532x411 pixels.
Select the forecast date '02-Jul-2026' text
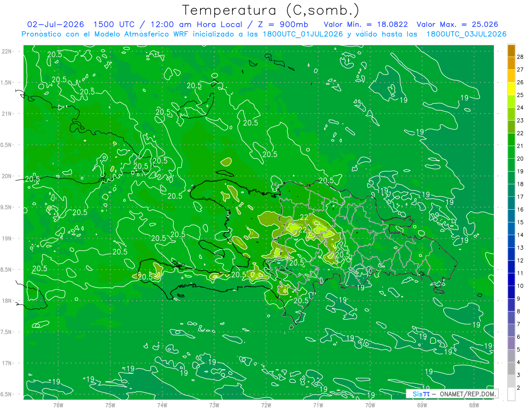point(55,24)
